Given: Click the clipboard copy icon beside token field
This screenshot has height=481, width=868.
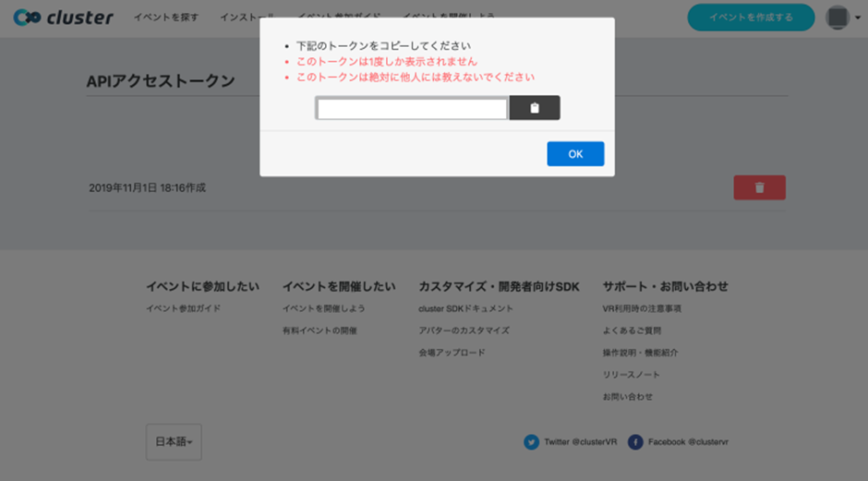Looking at the screenshot, I should (535, 108).
